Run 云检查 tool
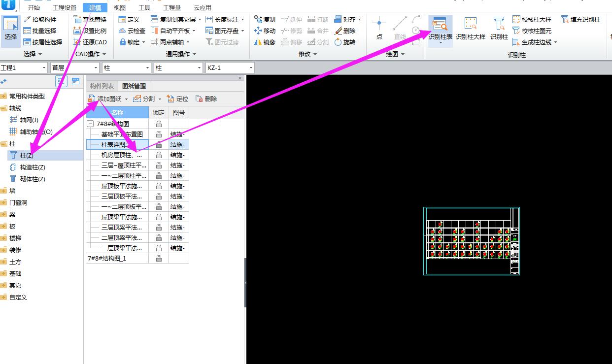The height and width of the screenshot is (364, 612). 132,31
